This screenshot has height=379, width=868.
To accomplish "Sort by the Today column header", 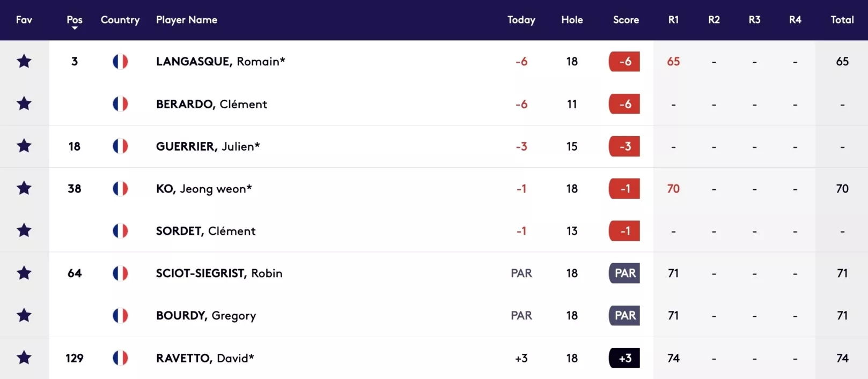I will (x=521, y=20).
